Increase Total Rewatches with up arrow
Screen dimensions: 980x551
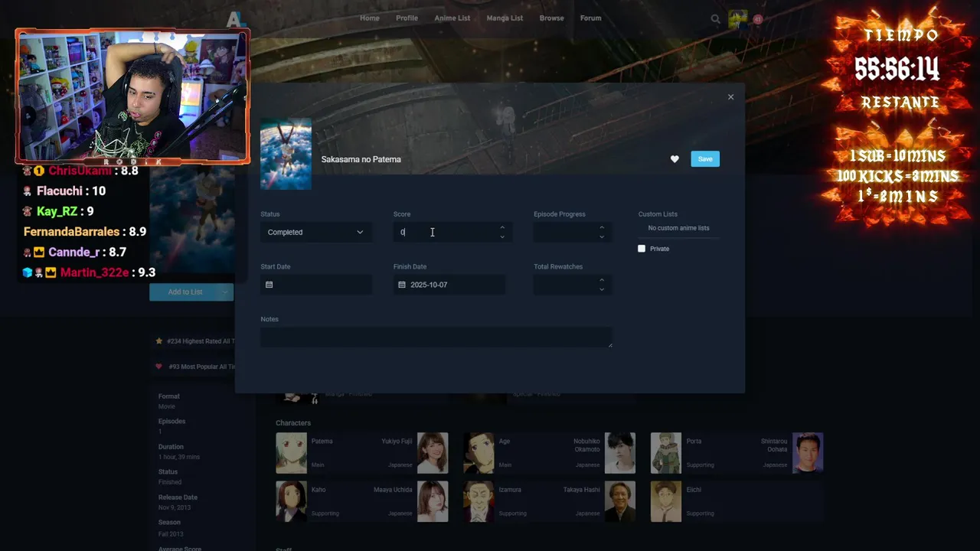[602, 280]
